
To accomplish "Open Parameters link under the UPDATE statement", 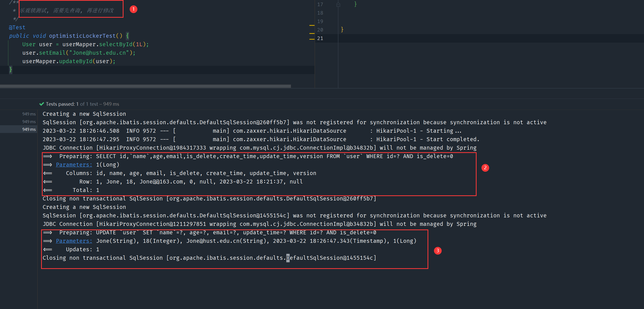I will (x=74, y=241).
